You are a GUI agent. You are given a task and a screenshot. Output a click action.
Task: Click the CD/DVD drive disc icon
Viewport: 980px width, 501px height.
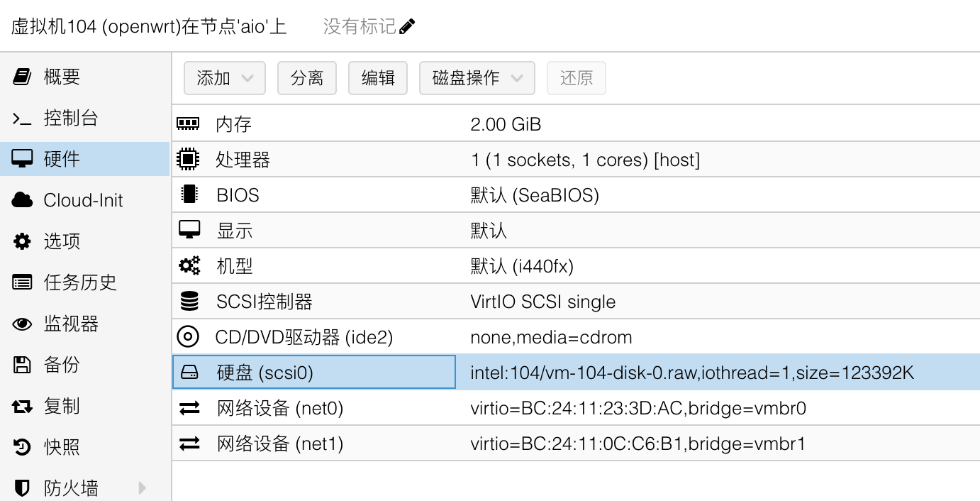coord(189,337)
